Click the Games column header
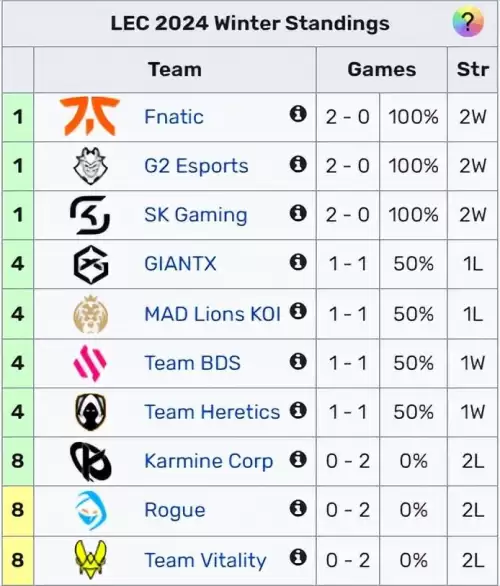Viewport: 500px width, 586px height. pyautogui.click(x=382, y=70)
